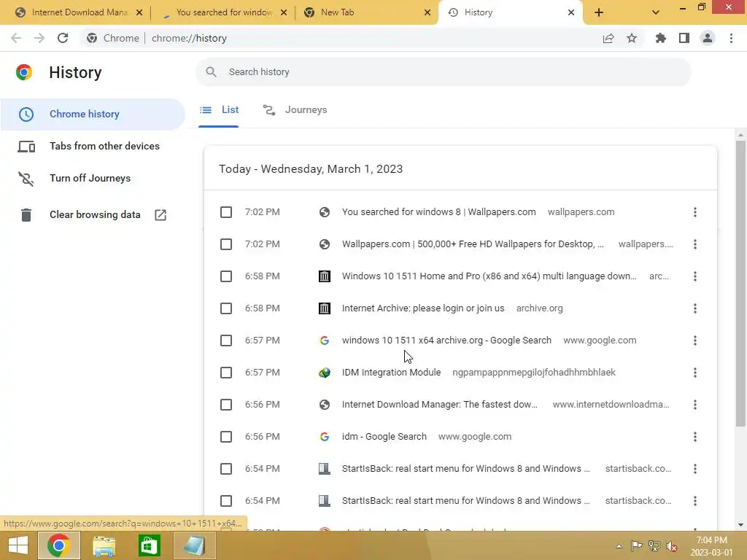Click Google favicon on 'idm - Google Search' row
This screenshot has height=560, width=747.
point(325,437)
